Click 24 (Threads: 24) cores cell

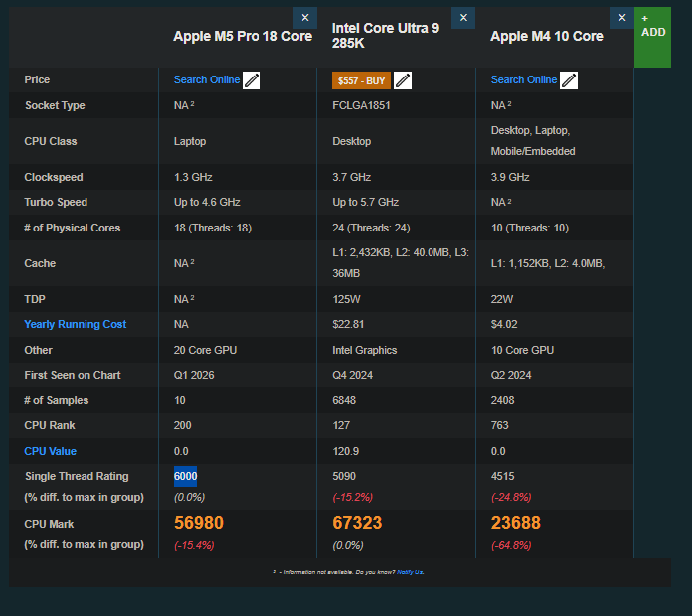tap(371, 228)
